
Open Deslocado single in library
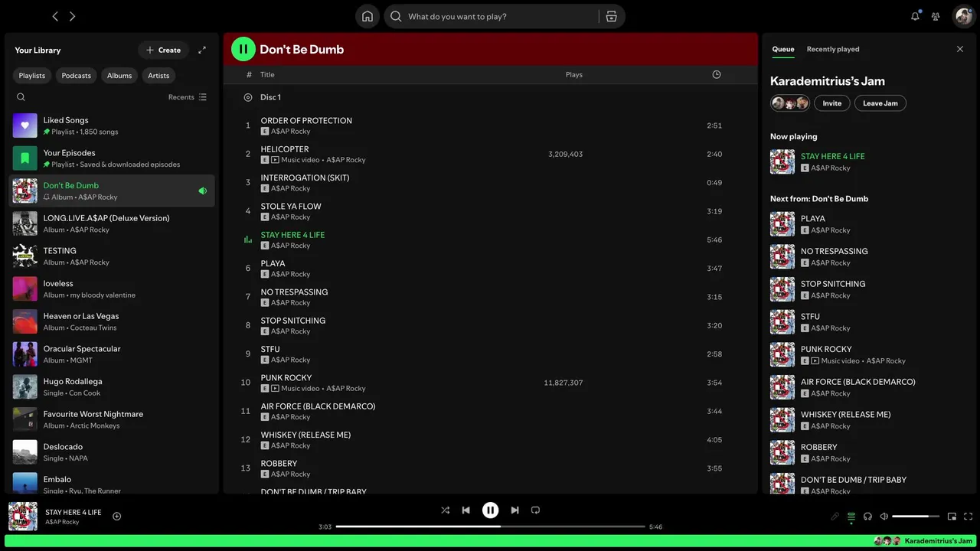tap(112, 452)
